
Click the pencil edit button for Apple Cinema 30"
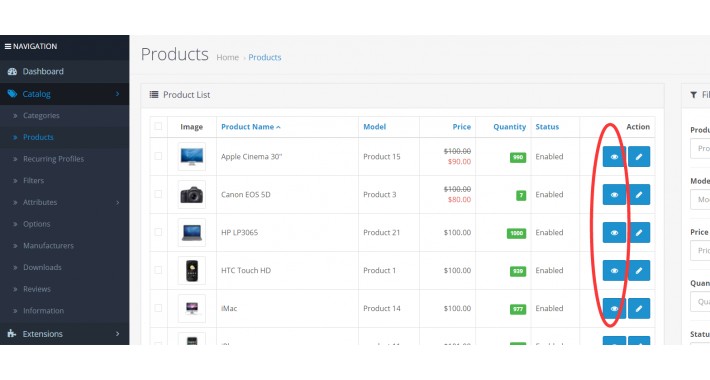click(x=639, y=156)
